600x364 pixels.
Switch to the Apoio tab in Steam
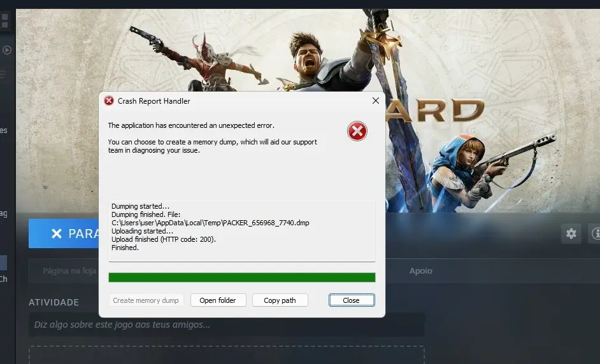420,270
